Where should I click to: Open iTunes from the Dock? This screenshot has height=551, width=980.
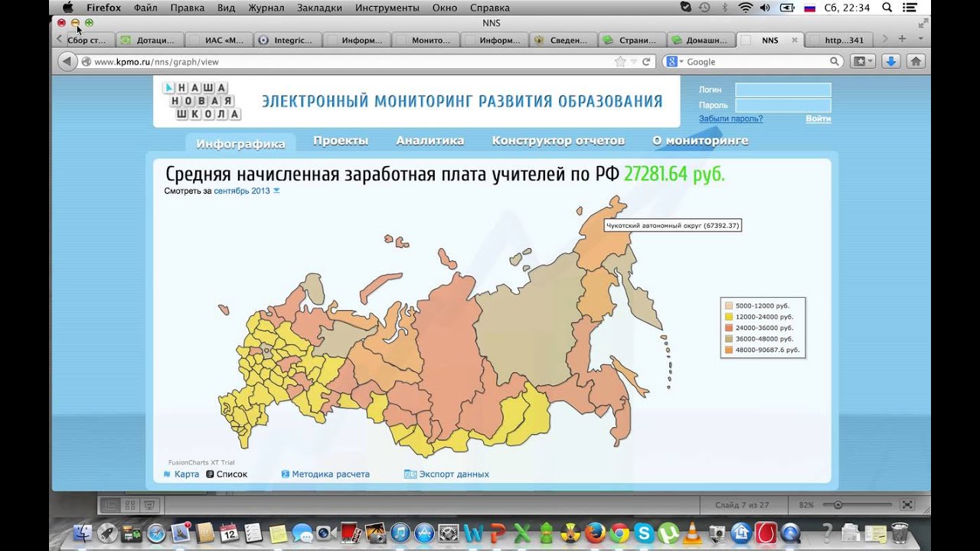pyautogui.click(x=400, y=533)
